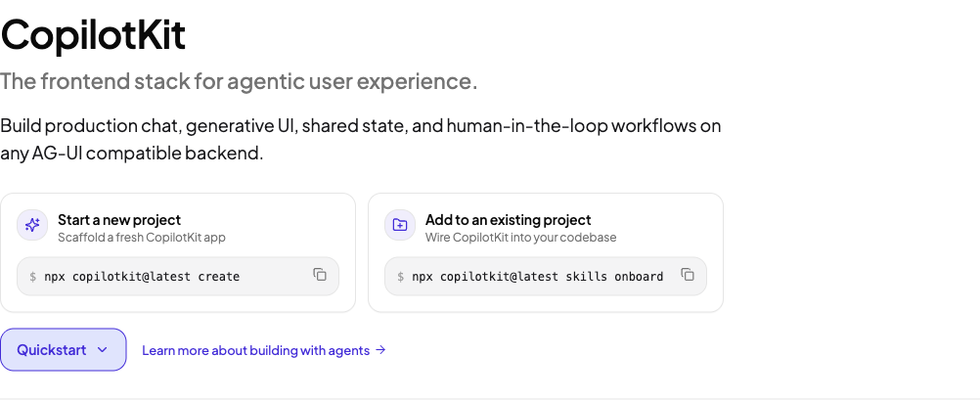Select the Start a new project heading

pos(119,219)
